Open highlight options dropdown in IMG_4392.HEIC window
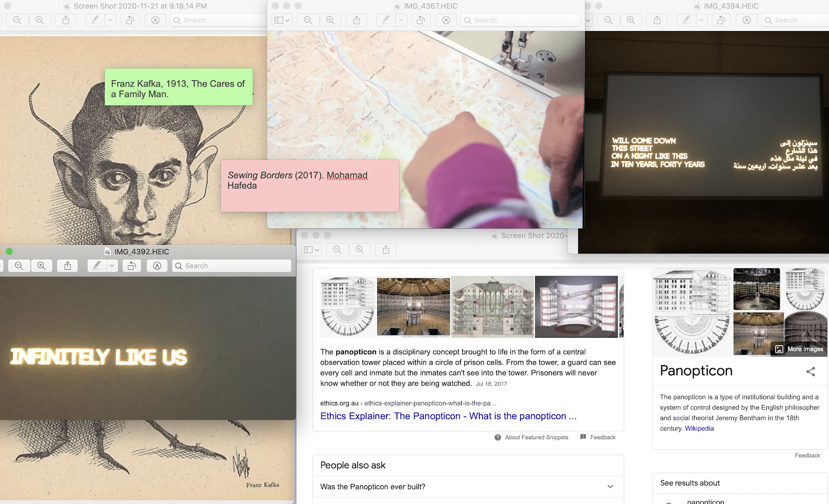Viewport: 829px width, 504px height. pos(111,266)
